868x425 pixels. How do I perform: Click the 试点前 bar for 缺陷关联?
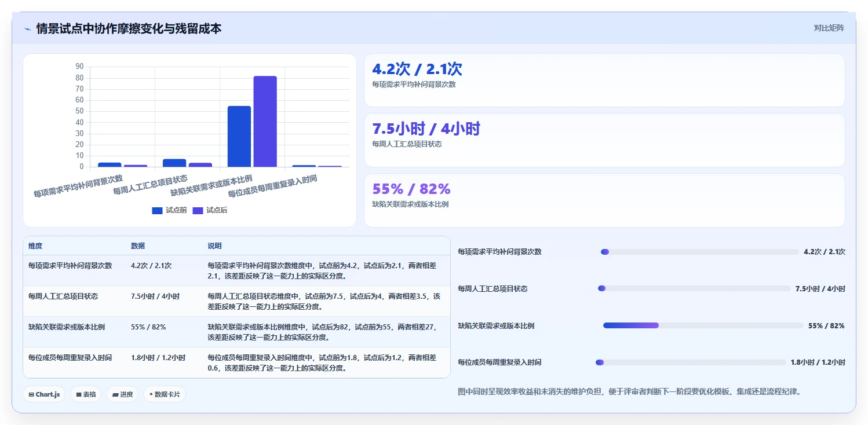pyautogui.click(x=239, y=137)
